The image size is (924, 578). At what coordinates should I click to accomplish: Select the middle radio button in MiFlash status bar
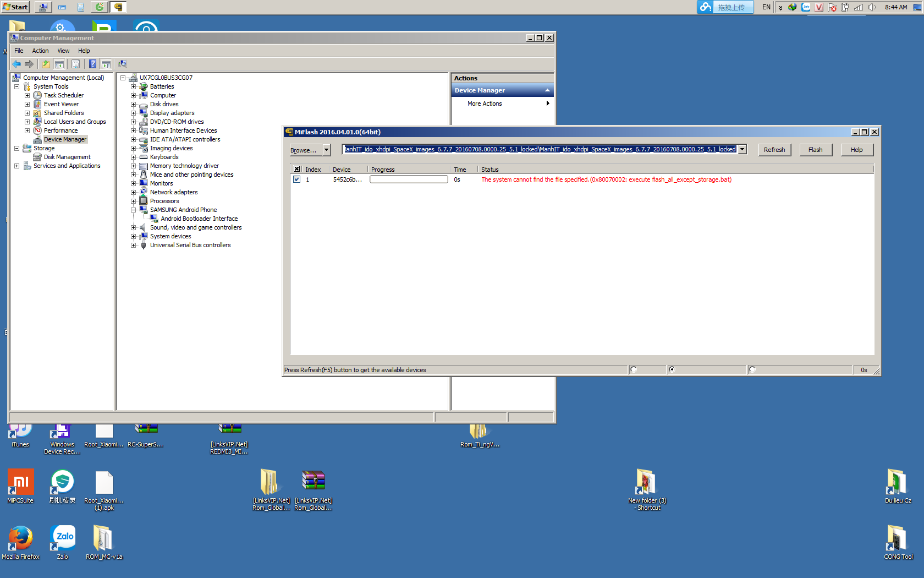click(x=672, y=370)
